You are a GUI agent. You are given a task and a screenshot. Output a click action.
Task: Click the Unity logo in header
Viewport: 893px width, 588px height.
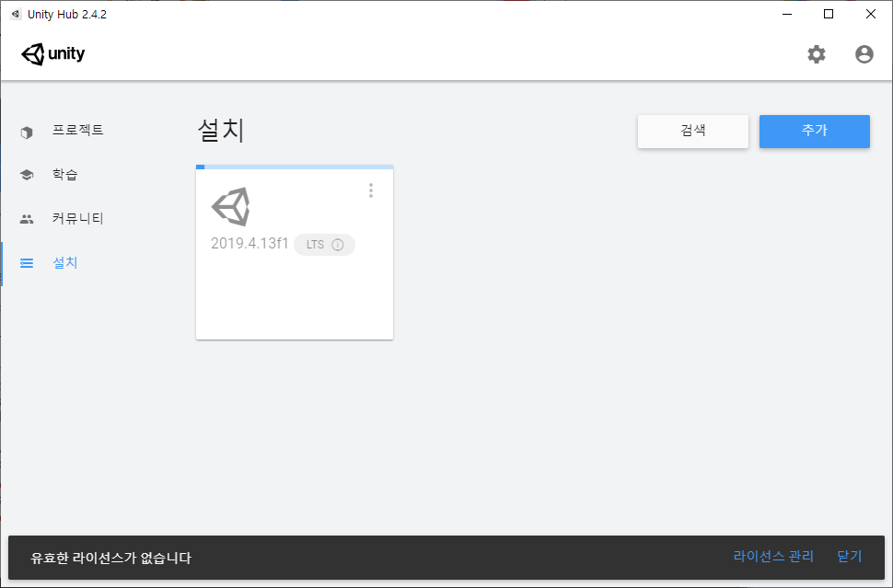pos(53,54)
